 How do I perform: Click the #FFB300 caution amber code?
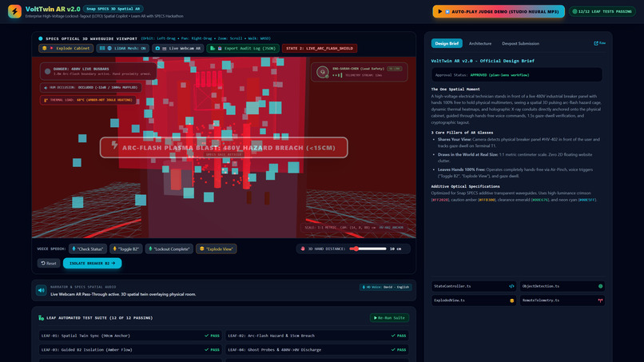click(x=487, y=200)
